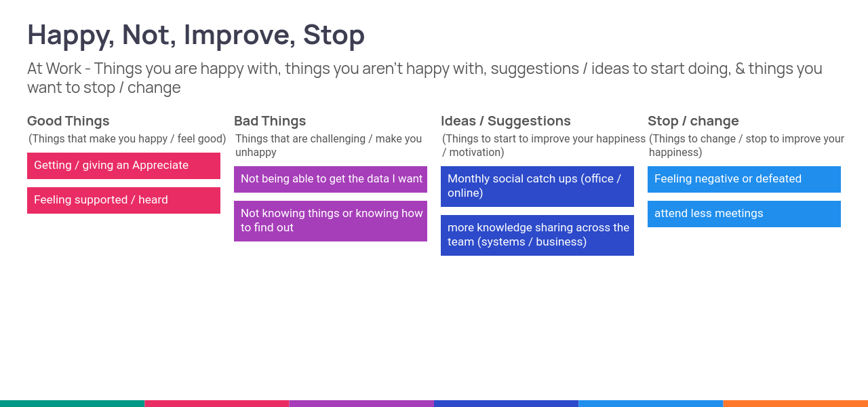This screenshot has height=407, width=868.
Task: Click the pink color bar segment
Action: (x=217, y=404)
